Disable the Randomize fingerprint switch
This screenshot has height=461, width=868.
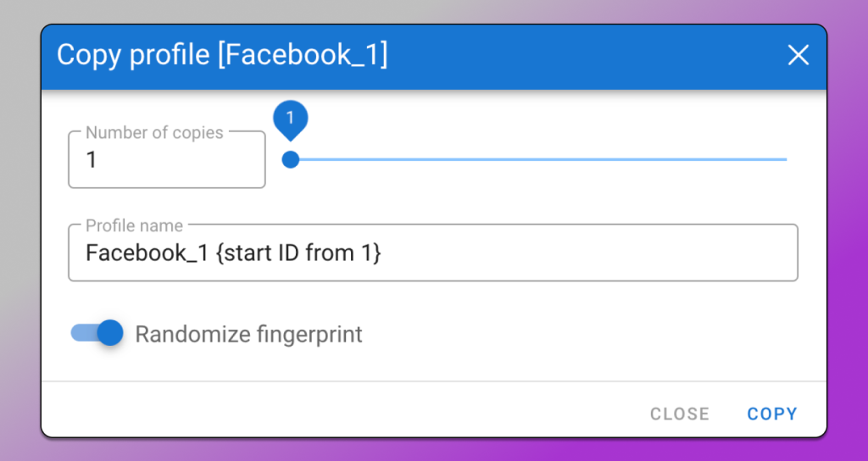pos(97,333)
